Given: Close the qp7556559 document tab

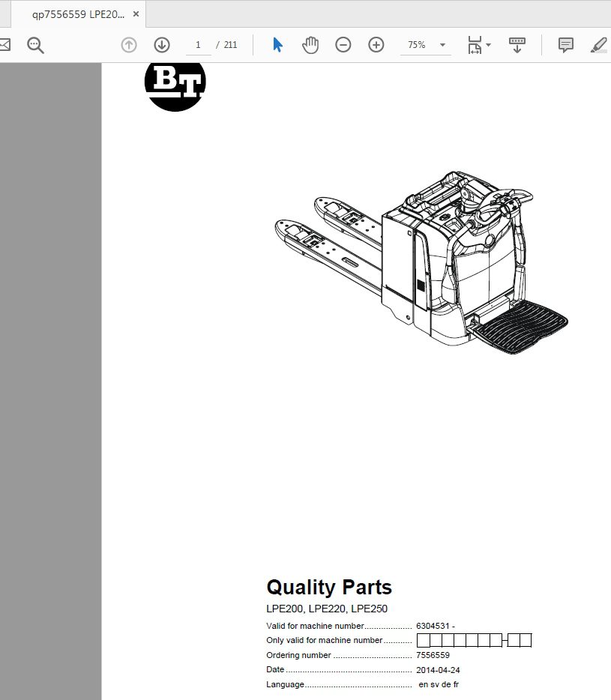Looking at the screenshot, I should 136,14.
